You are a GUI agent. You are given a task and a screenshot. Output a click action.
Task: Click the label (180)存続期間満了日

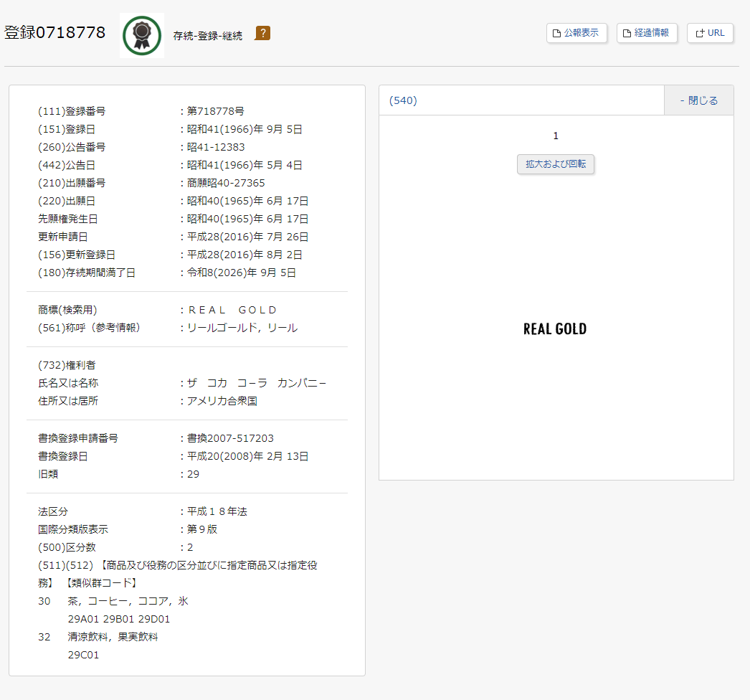pos(87,273)
